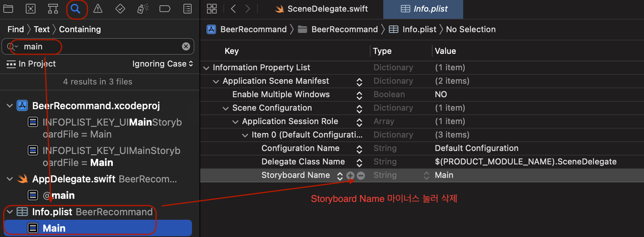Open key stepper for Scene Configuration
This screenshot has width=644, height=237.
point(359,109)
